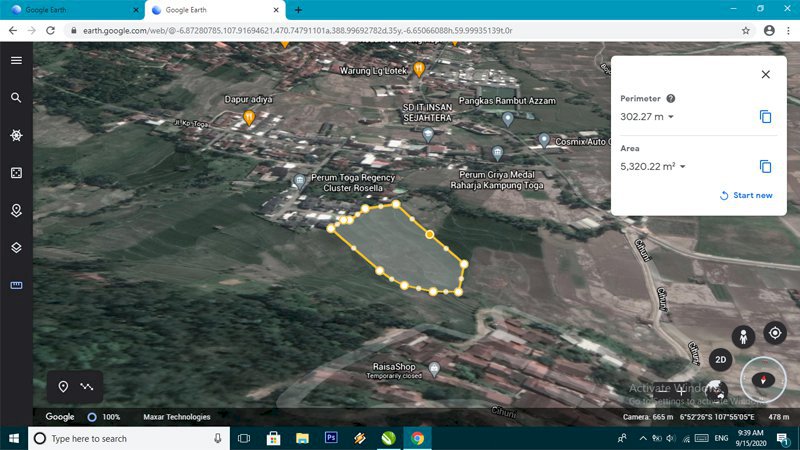Copy the area measurement to clipboard

pos(766,167)
